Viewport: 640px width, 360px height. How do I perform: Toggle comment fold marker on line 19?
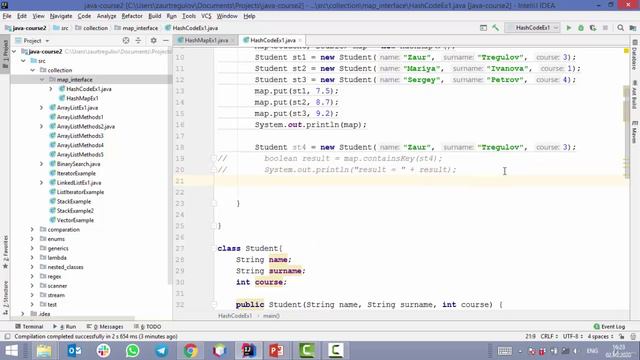(213, 158)
